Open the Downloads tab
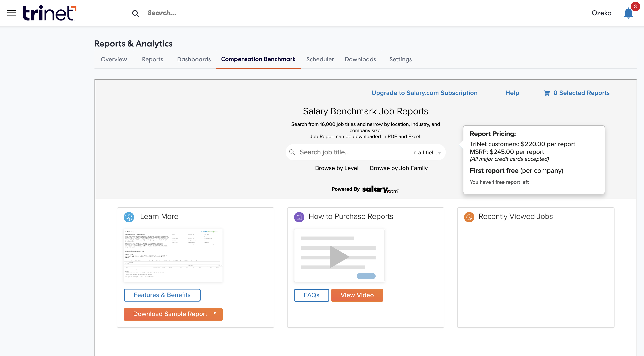Screen dimensions: 644x356 pos(360,59)
